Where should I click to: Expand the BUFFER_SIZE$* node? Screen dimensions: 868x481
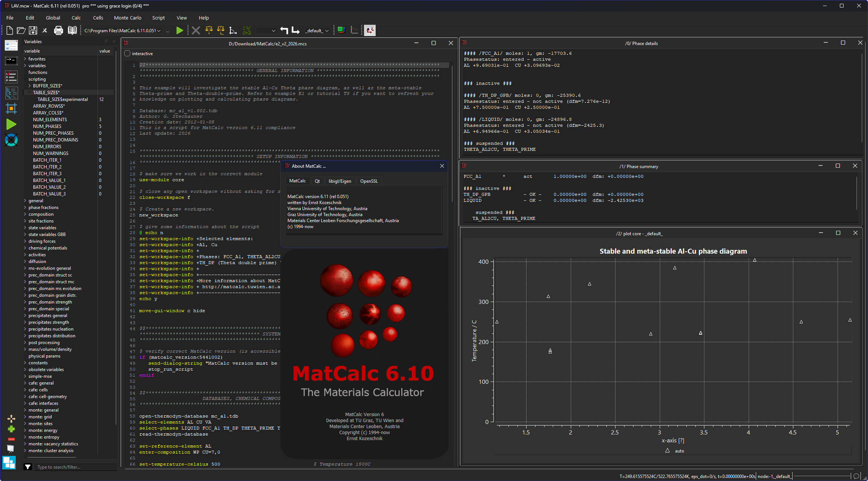pyautogui.click(x=30, y=86)
